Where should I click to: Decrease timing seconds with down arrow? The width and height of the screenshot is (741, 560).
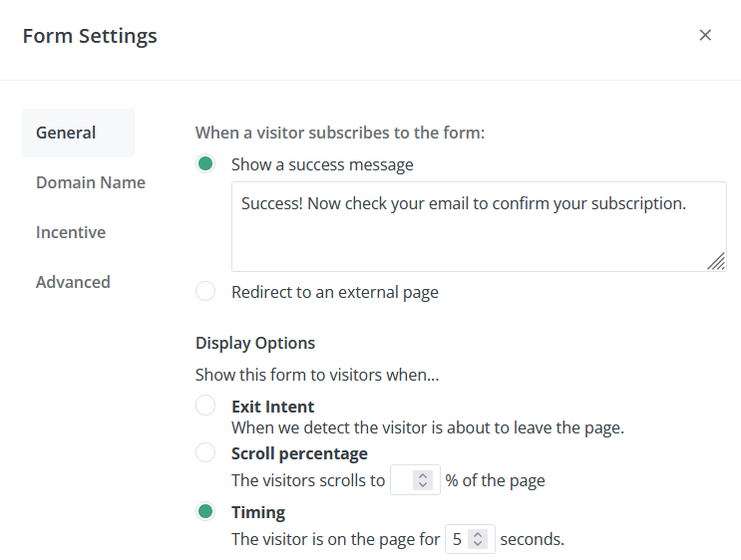[478, 543]
